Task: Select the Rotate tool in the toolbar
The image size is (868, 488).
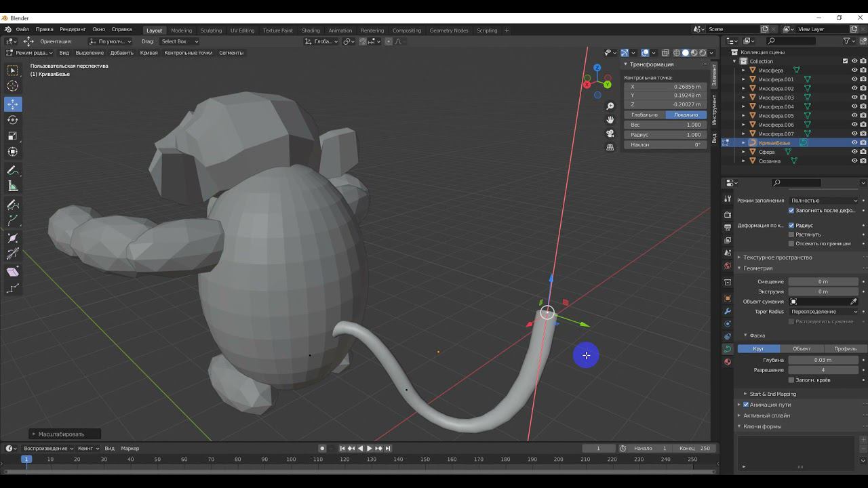Action: pyautogui.click(x=13, y=120)
